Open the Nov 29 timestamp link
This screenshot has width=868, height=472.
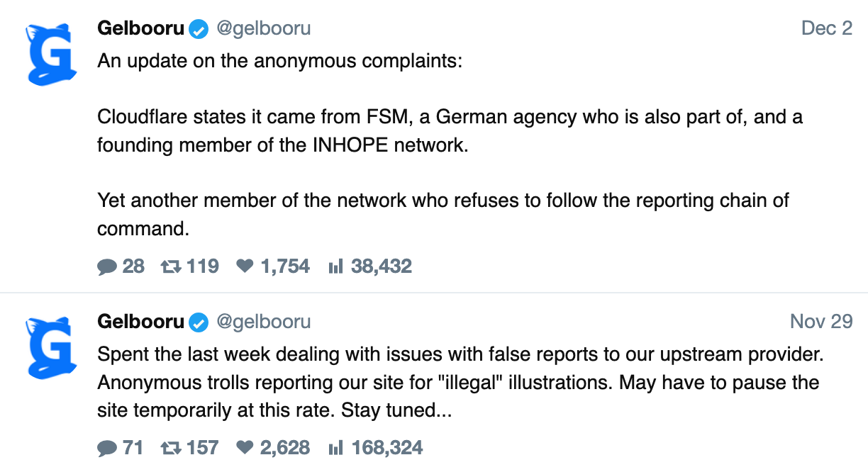point(820,322)
